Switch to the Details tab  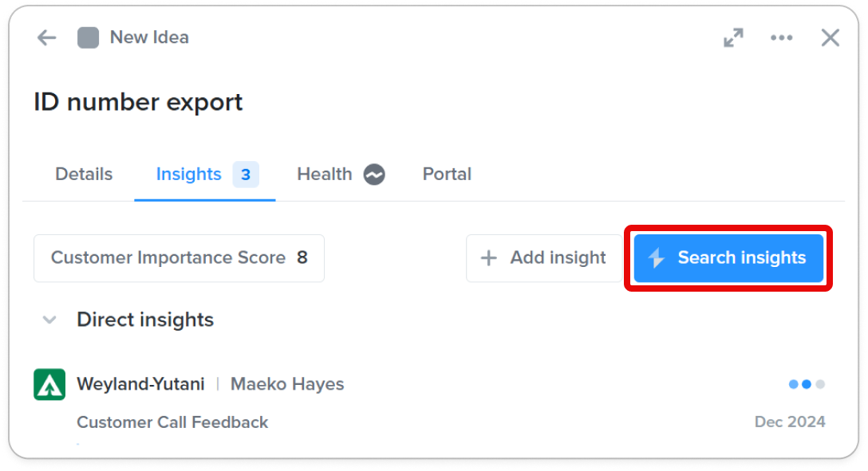(x=84, y=175)
